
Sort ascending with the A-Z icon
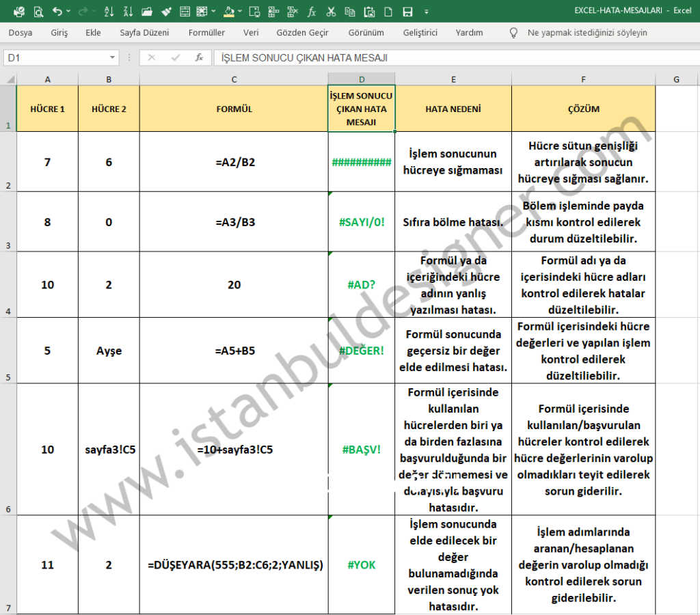click(109, 12)
